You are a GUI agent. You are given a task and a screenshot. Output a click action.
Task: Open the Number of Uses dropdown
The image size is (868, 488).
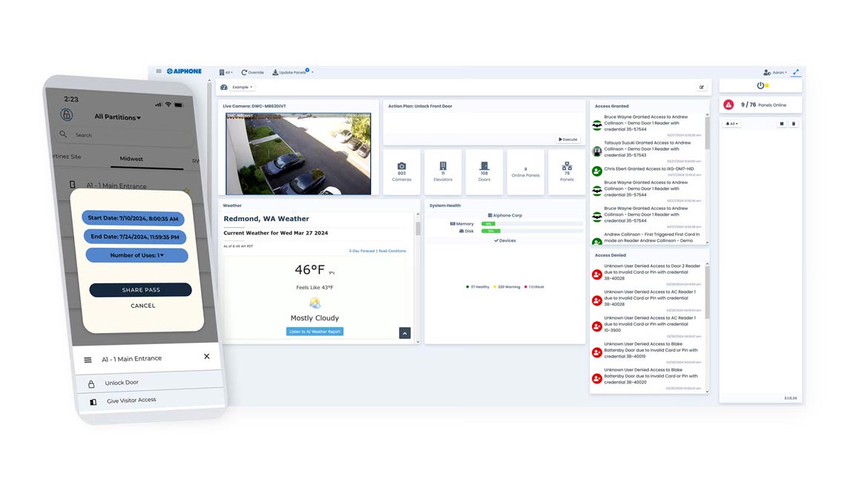pyautogui.click(x=137, y=255)
